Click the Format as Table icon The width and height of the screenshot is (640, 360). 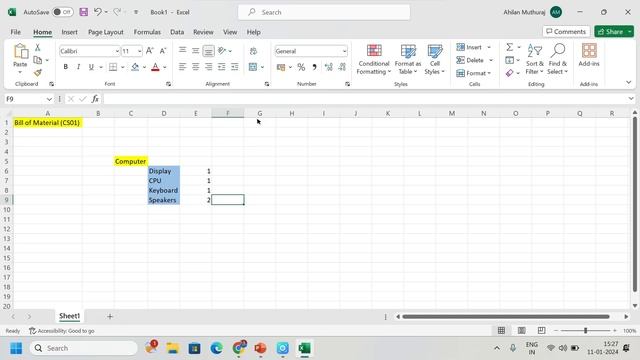tap(408, 51)
